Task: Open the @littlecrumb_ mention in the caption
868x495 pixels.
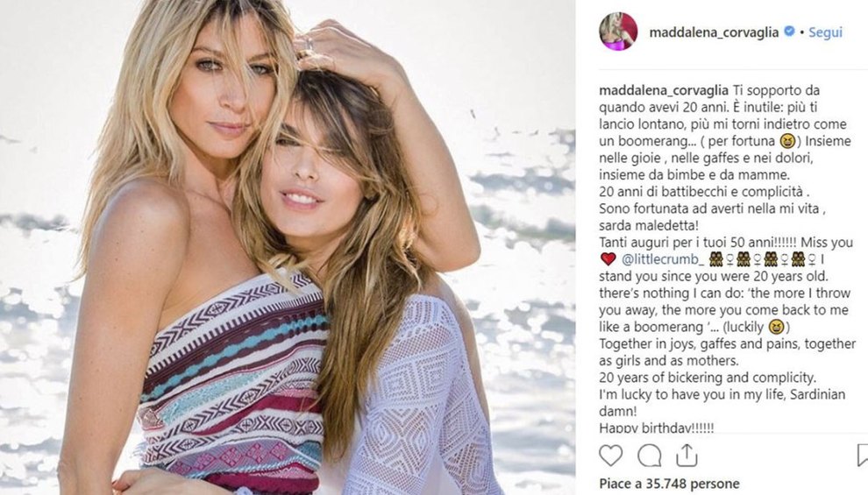Action: [x=663, y=258]
